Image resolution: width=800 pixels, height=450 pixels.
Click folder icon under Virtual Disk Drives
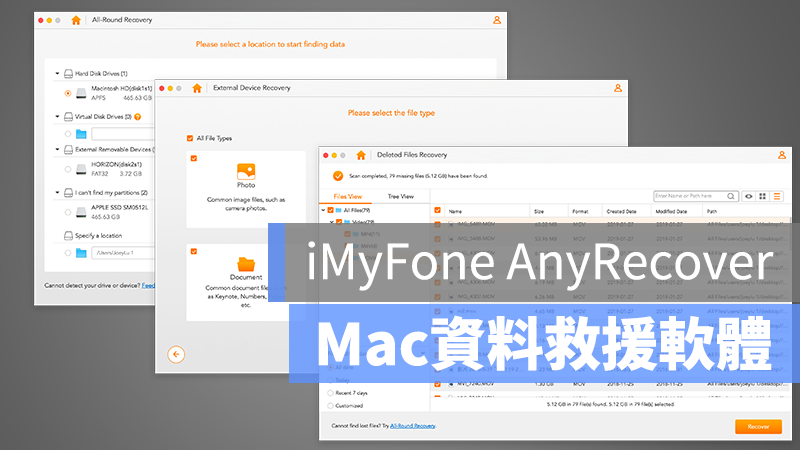click(x=81, y=134)
